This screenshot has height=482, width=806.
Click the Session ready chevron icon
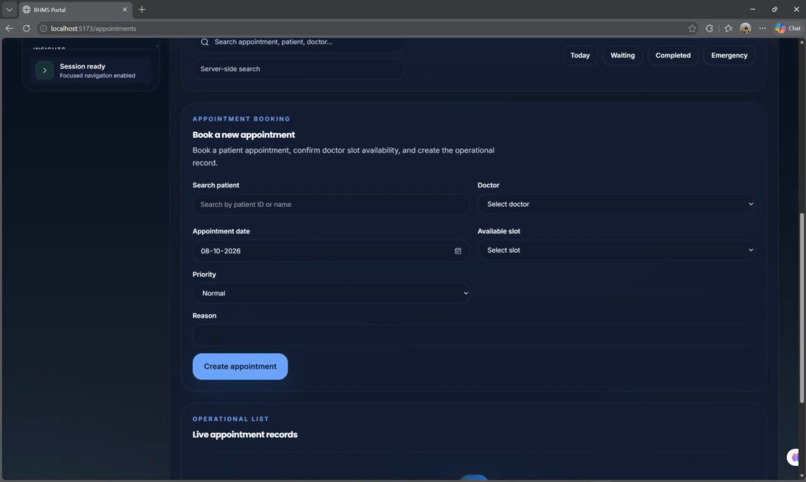click(45, 70)
